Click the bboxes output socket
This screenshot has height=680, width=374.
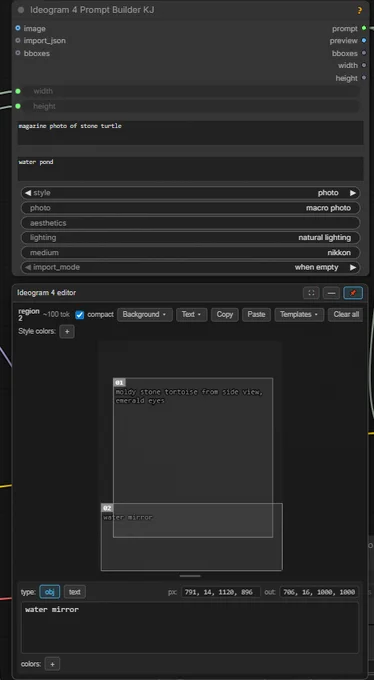pyautogui.click(x=364, y=53)
